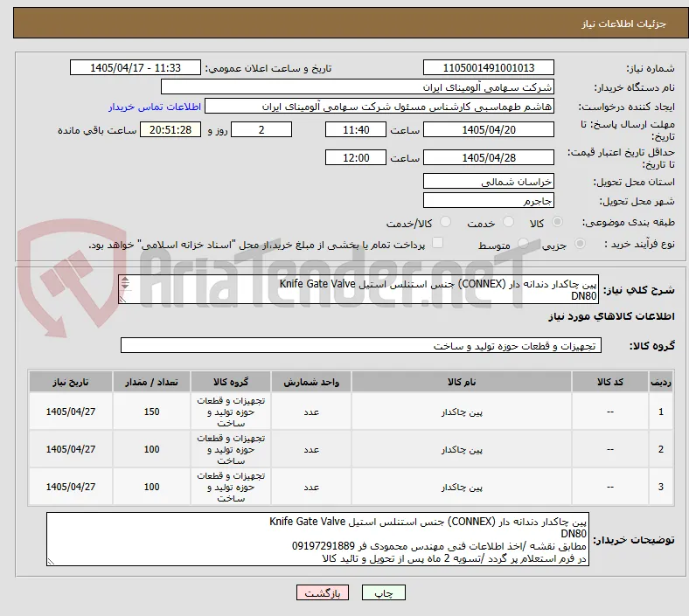Screen dimensions: 689x616
Task: Click the گروه کالا column header
Action: click(x=231, y=382)
